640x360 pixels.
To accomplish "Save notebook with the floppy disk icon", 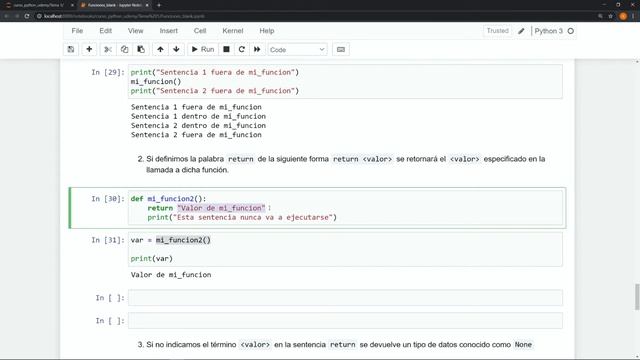I will pyautogui.click(x=71, y=49).
